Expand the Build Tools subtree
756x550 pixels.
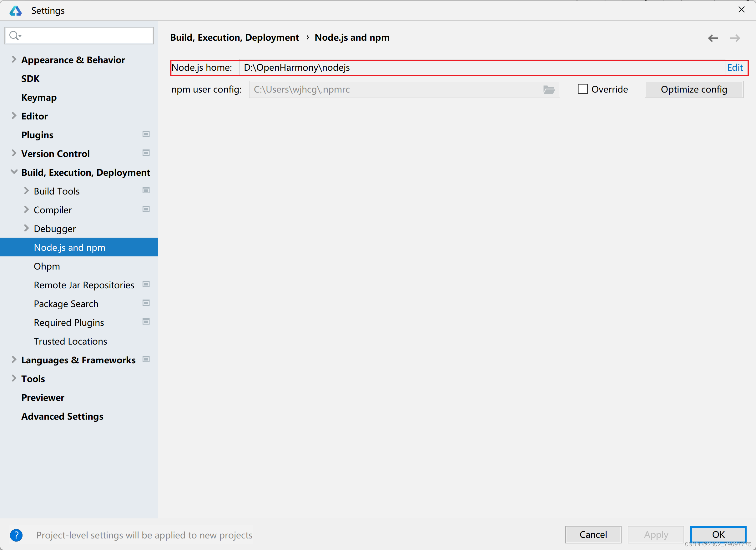click(x=26, y=191)
